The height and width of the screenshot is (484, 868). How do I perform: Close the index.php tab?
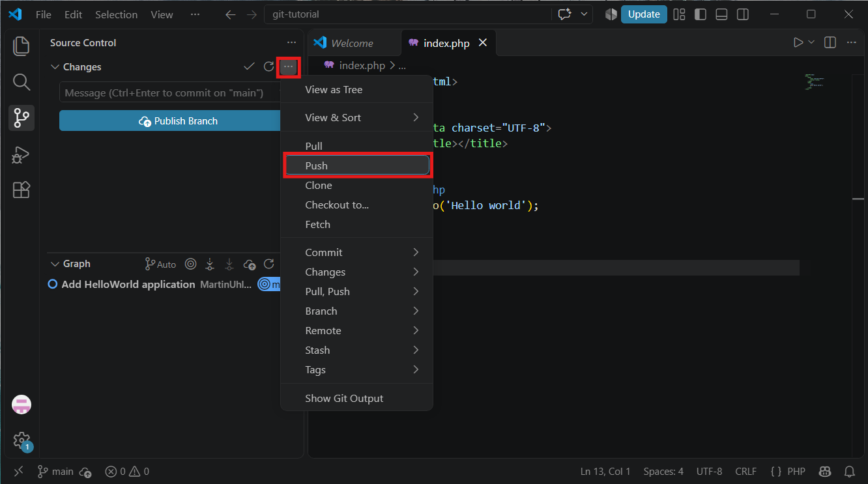(483, 43)
